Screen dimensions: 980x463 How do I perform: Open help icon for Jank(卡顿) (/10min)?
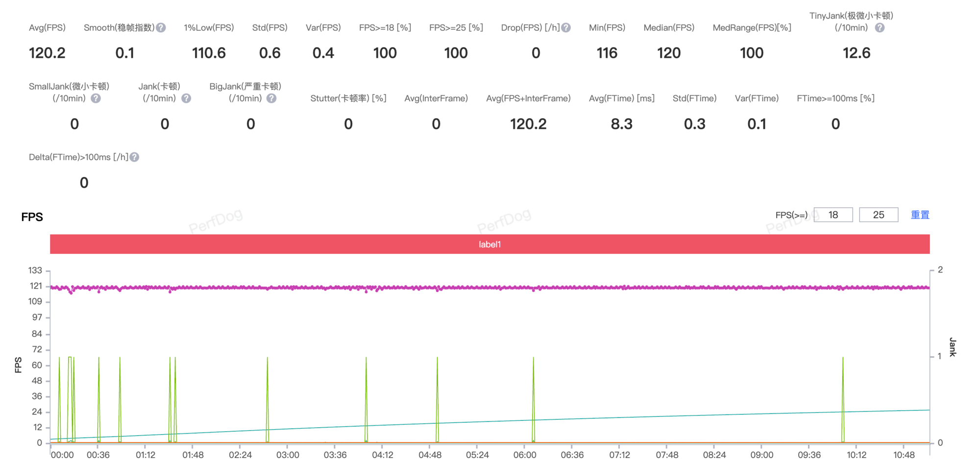pyautogui.click(x=186, y=98)
